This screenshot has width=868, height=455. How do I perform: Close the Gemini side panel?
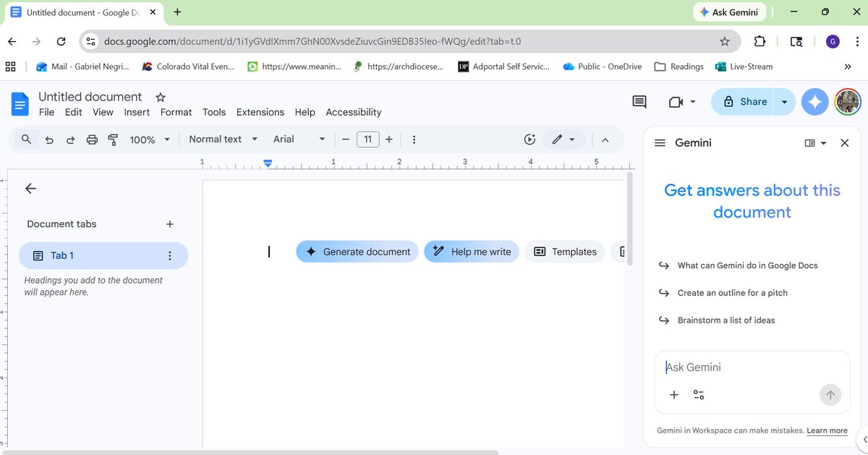[845, 143]
